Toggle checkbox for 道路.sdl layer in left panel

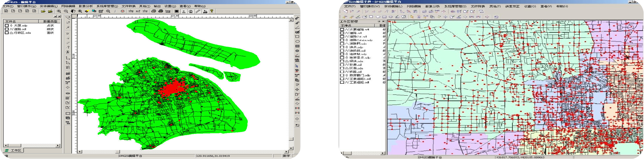pyautogui.click(x=6, y=29)
